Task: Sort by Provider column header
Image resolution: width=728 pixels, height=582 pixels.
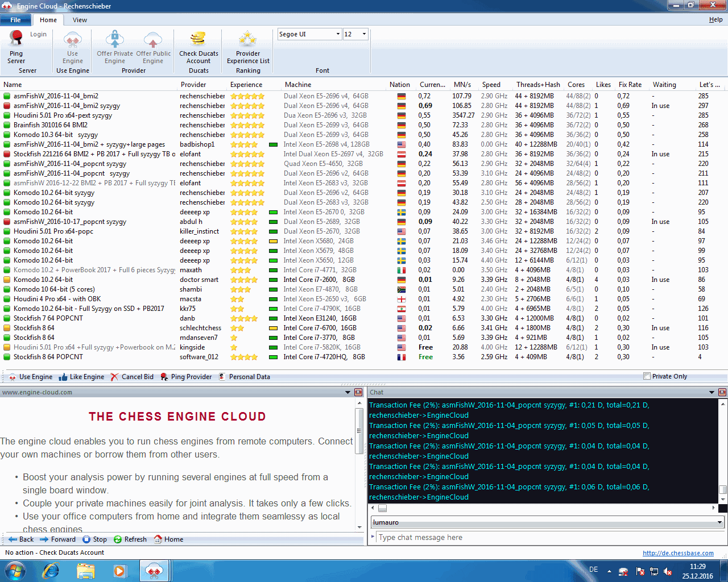Action: point(193,85)
